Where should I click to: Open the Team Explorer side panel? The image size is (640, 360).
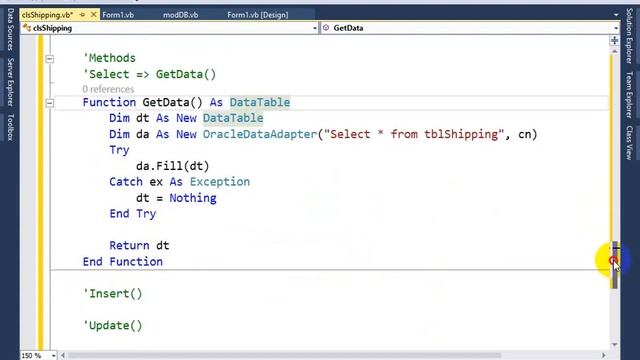coord(629,95)
